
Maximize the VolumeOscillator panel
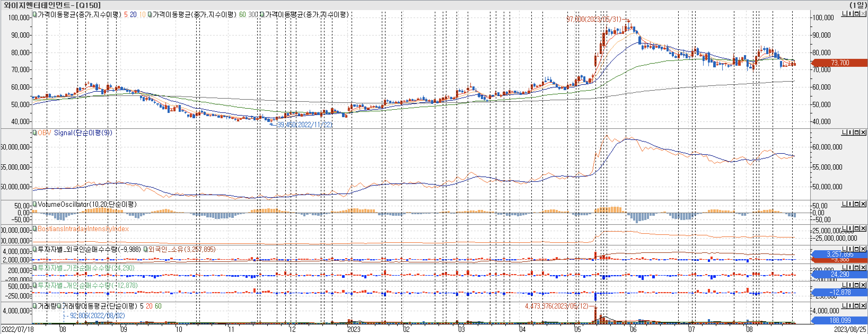(x=857, y=204)
